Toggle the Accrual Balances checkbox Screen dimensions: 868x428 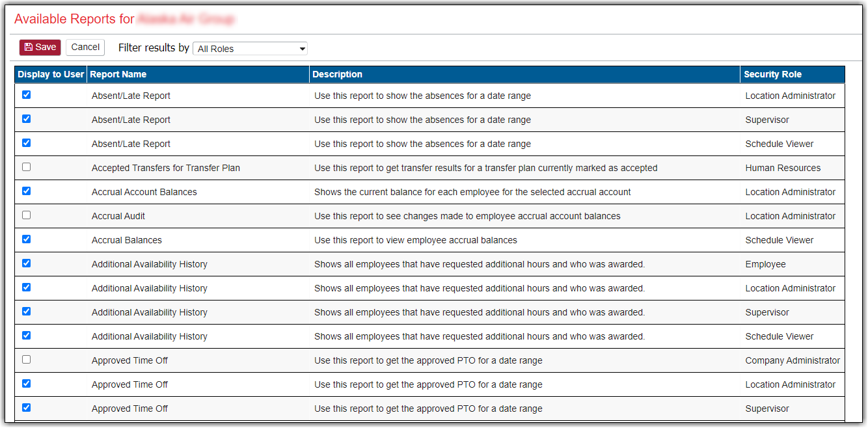(x=26, y=239)
